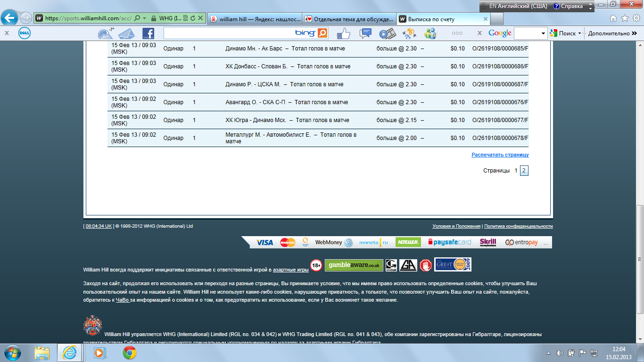Click the mail envelope toolbar icon
Image resolution: width=644 pixels, height=362 pixels.
point(126,33)
